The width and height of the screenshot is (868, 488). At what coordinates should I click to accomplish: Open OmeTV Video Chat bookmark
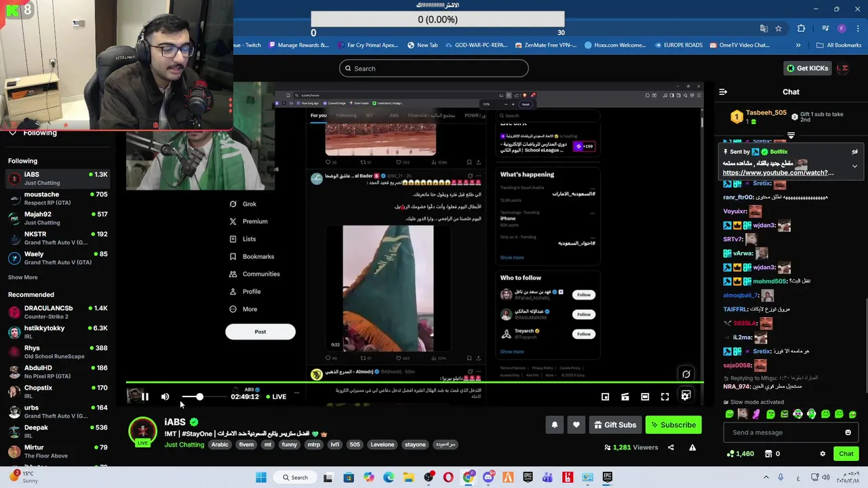point(739,45)
